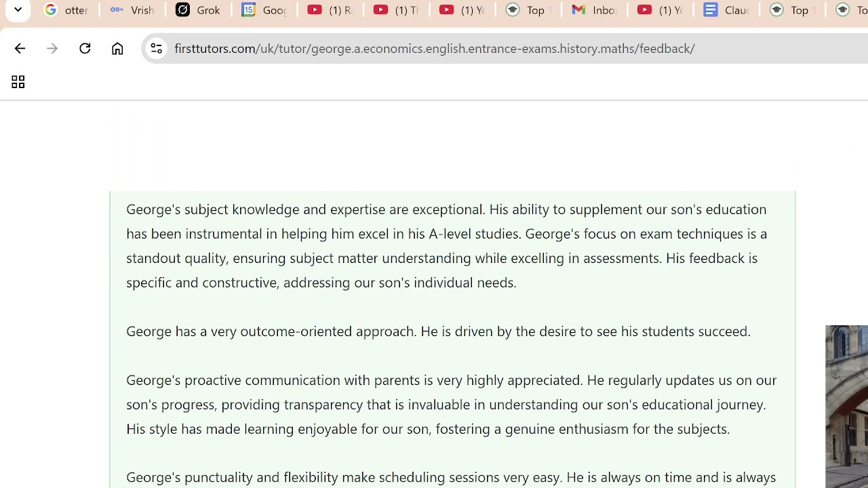
Task: View site information icon in address bar
Action: point(156,48)
